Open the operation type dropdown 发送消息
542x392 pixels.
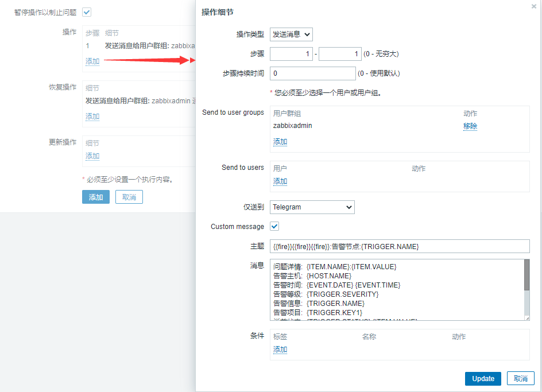click(x=291, y=34)
